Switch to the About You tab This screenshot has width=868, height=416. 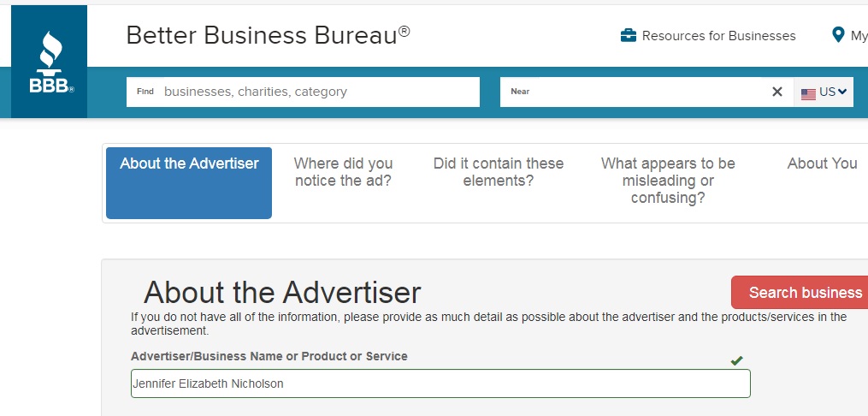(x=822, y=163)
